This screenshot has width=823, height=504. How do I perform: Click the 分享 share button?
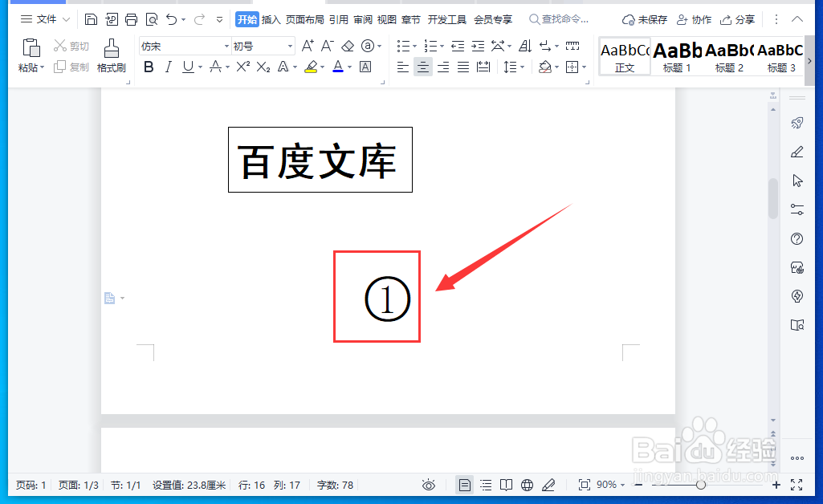point(737,20)
